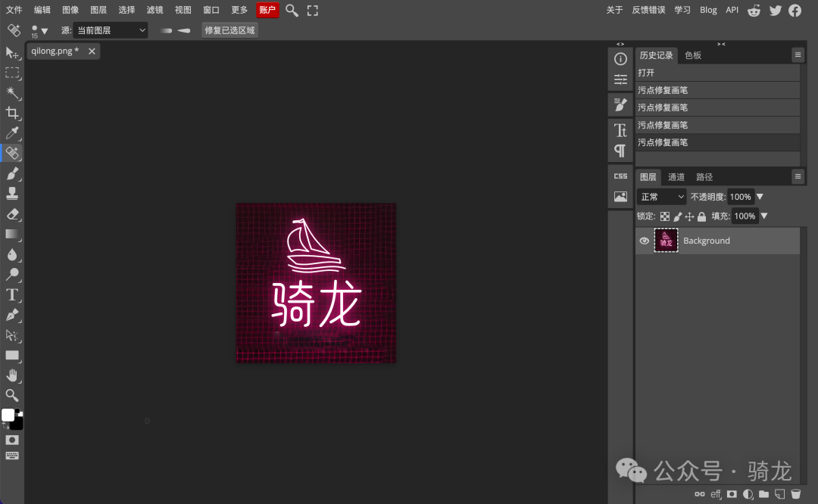Image resolution: width=818 pixels, height=504 pixels.
Task: Create new layer icon in Layers panel
Action: tap(780, 493)
